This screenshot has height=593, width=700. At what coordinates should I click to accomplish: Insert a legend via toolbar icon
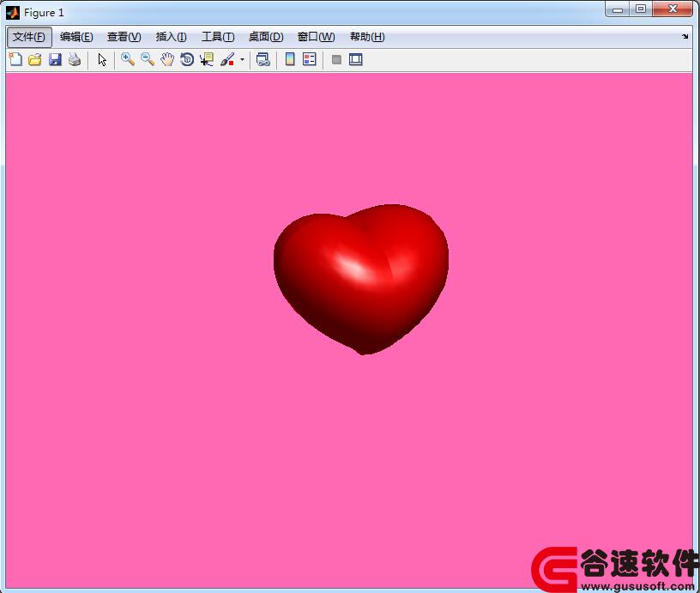pos(310,59)
